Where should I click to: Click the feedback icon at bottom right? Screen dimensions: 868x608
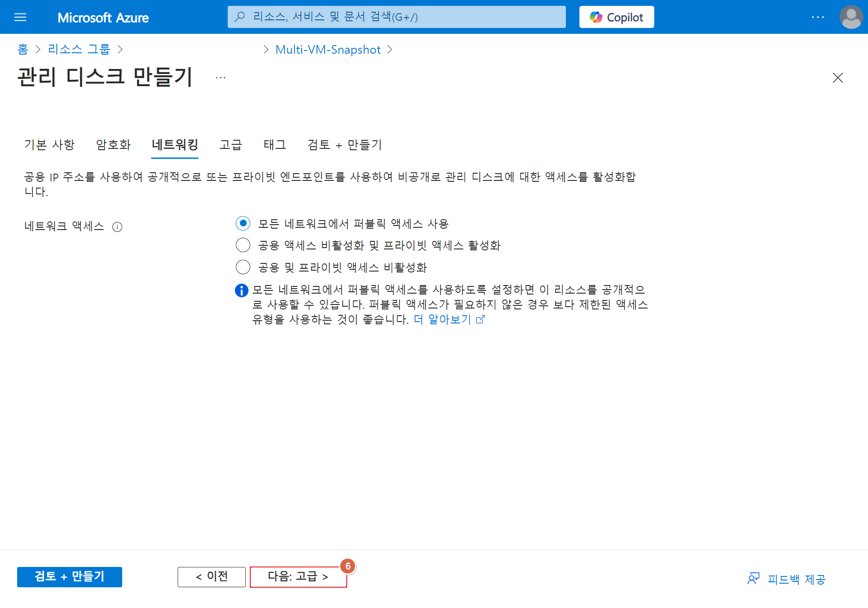click(753, 579)
